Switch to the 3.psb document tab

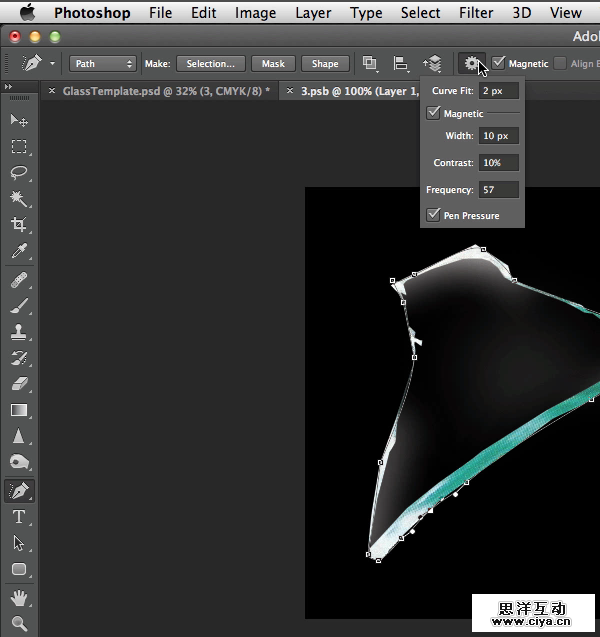(x=360, y=91)
